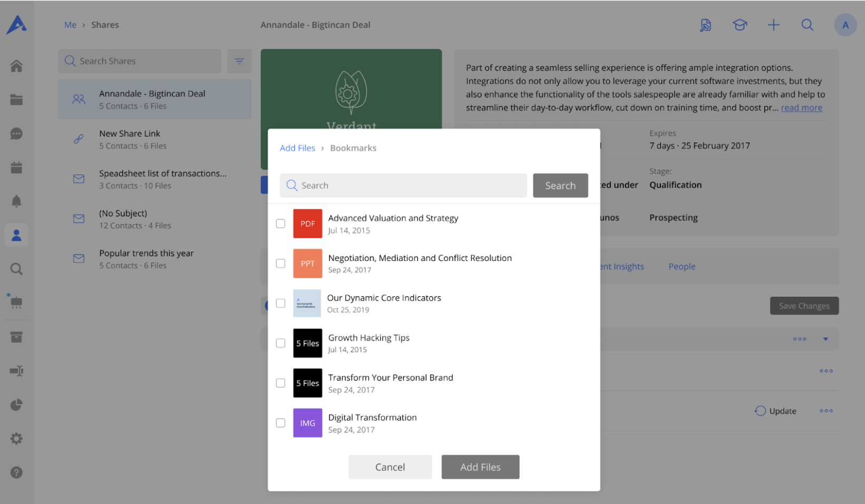Open the pie chart reports icon
This screenshot has height=504, width=865.
[x=16, y=405]
